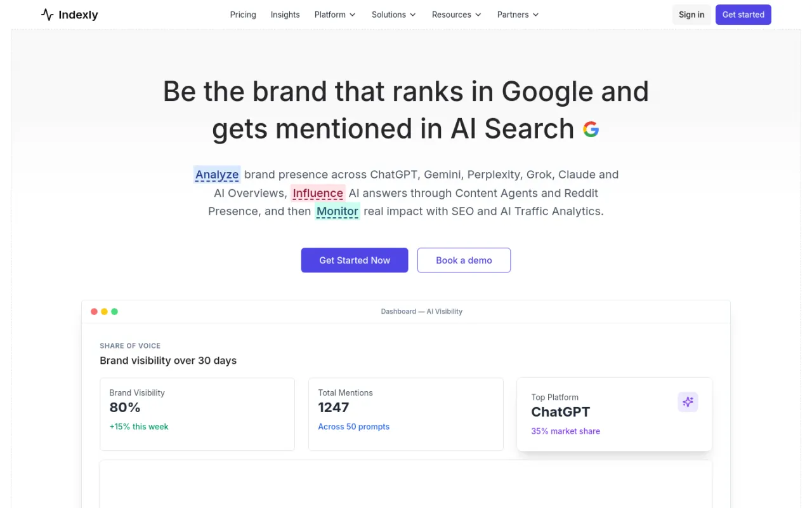
Task: Click the Sign in button
Action: (691, 15)
